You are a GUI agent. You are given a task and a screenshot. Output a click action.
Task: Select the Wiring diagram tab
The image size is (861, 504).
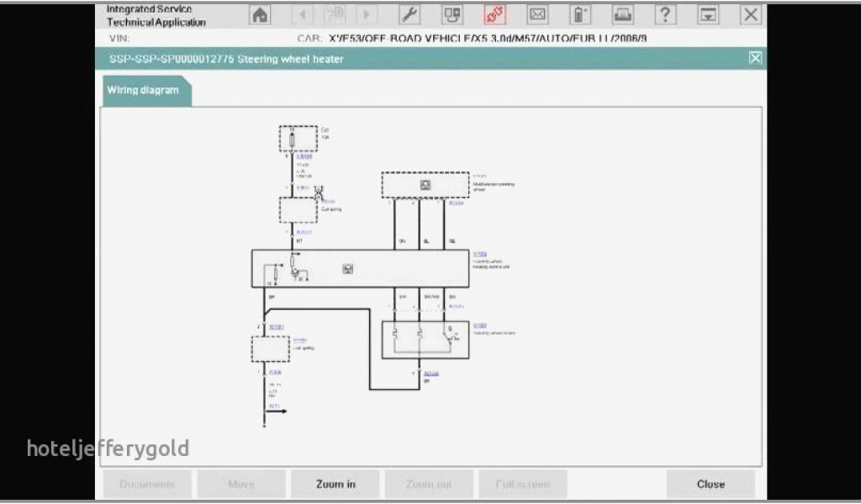143,91
